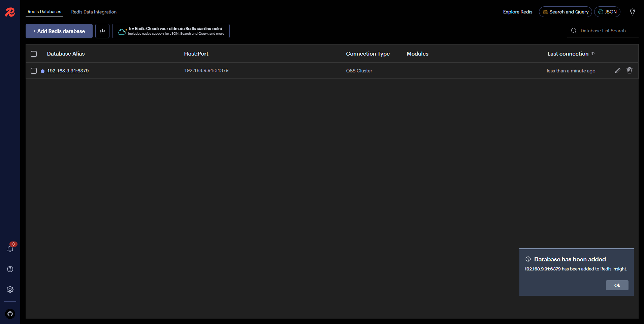The image size is (644, 324).
Task: Click the Add Redis database button
Action: pyautogui.click(x=59, y=31)
